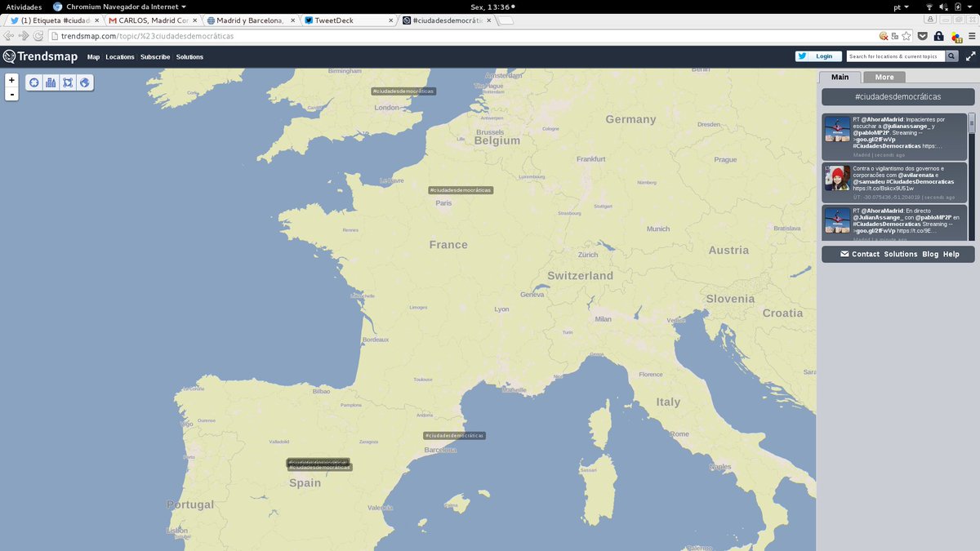
Task: Click the https://t.co/Bskcx9U51w link
Action: [x=884, y=189]
